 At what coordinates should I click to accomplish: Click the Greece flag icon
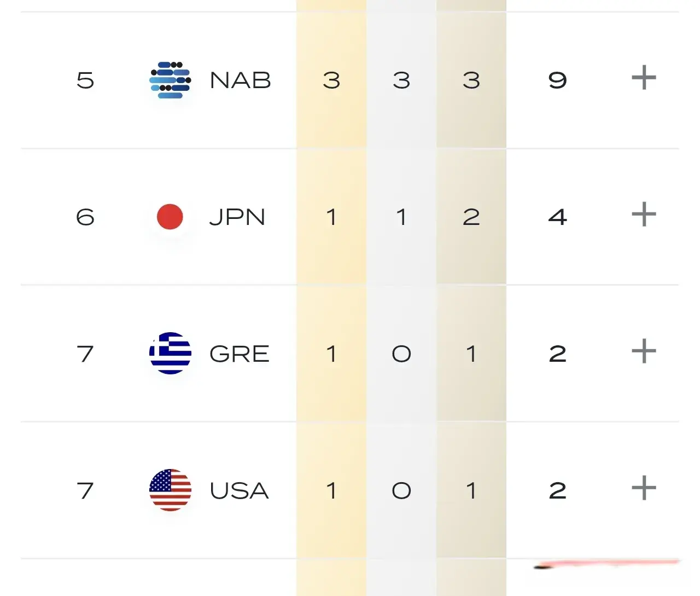pos(170,353)
